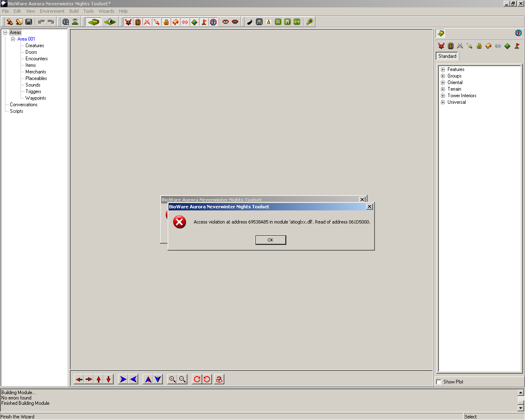The image size is (525, 420).
Task: Click the zoom out magnifier button
Action: [x=183, y=379]
